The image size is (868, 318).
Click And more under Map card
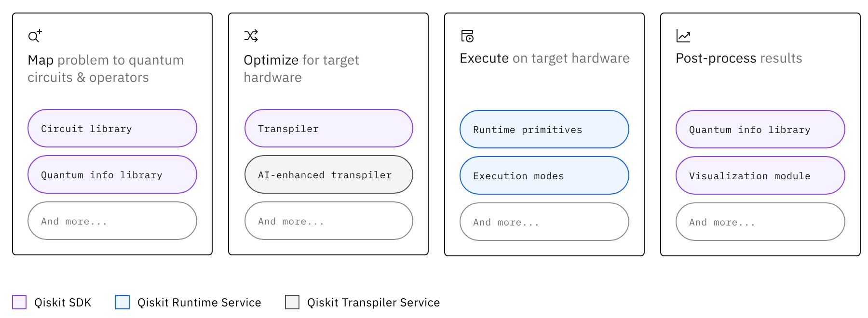coord(112,221)
